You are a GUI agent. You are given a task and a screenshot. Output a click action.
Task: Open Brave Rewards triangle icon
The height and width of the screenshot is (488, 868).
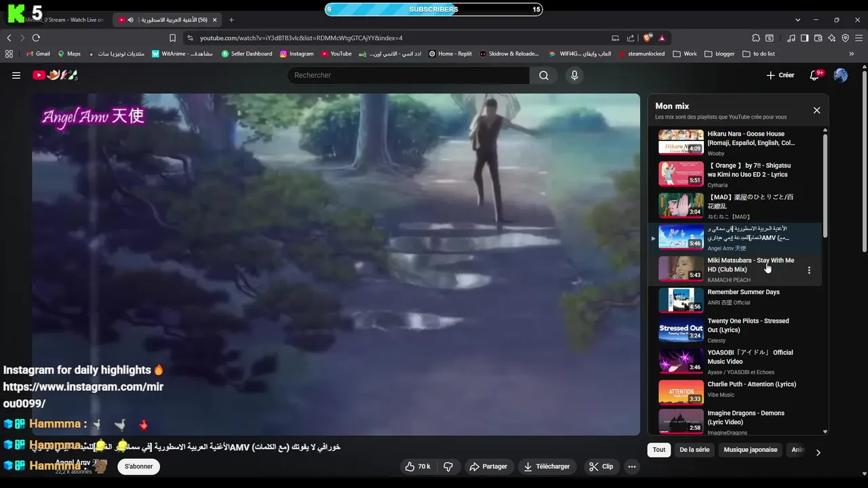[662, 38]
